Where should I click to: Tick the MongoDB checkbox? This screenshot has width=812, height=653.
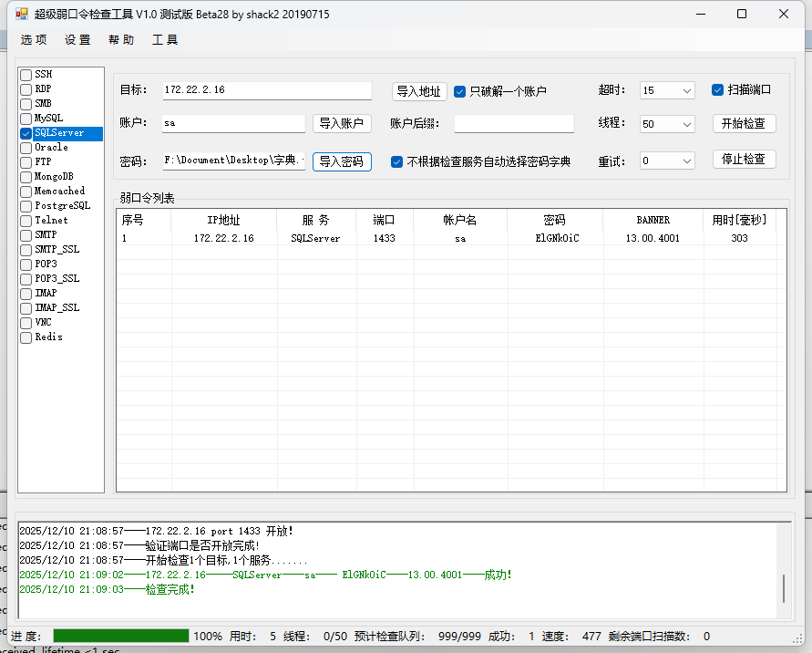(26, 177)
